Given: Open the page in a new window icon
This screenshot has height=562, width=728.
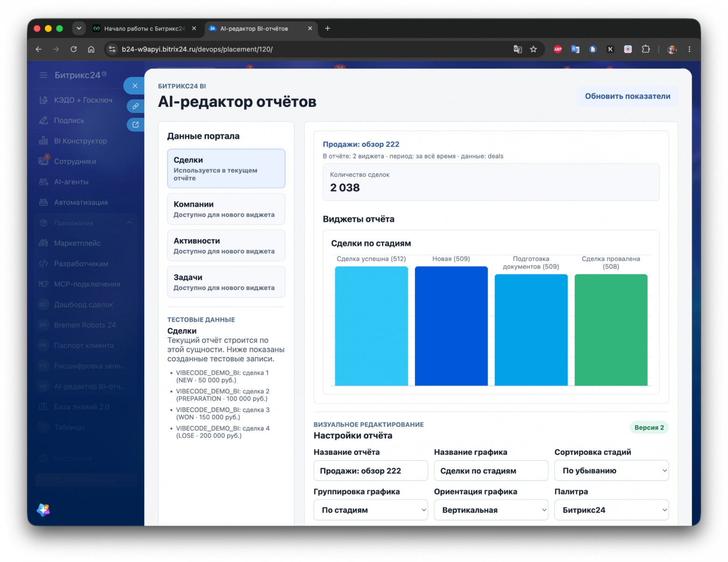Looking at the screenshot, I should click(135, 125).
